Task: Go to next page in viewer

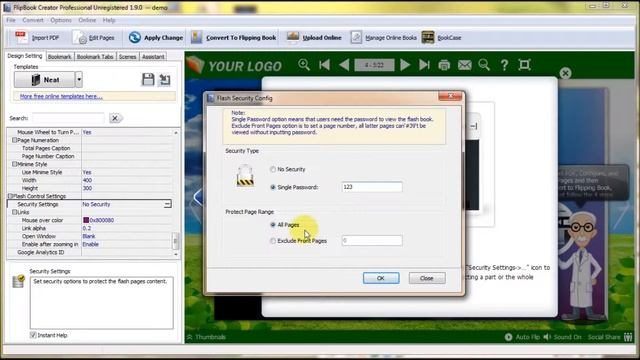Action: 405,64
